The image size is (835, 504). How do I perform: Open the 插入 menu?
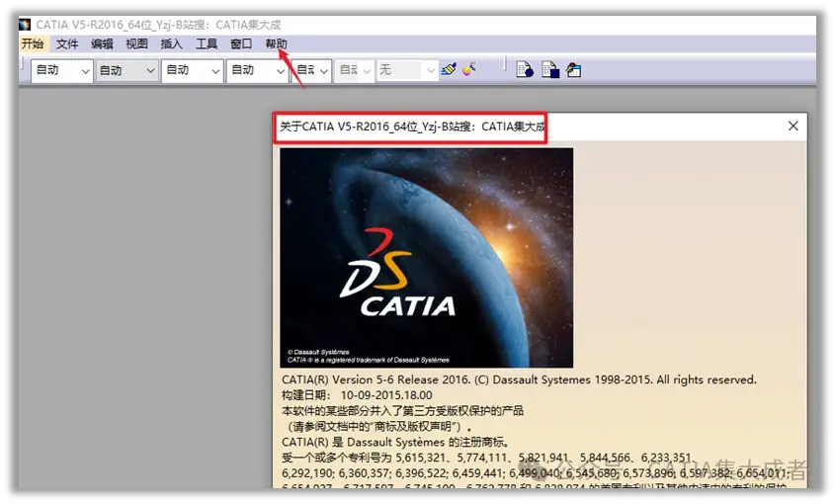coord(172,43)
